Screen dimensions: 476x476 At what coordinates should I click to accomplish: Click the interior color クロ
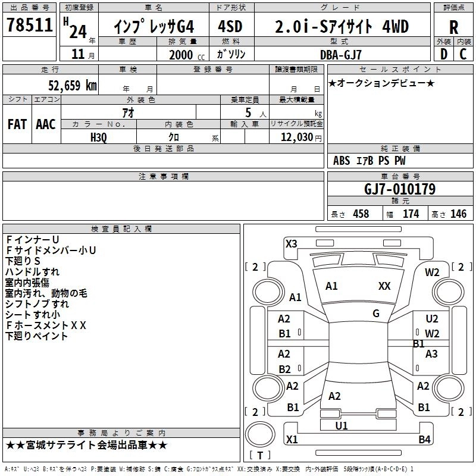point(174,137)
